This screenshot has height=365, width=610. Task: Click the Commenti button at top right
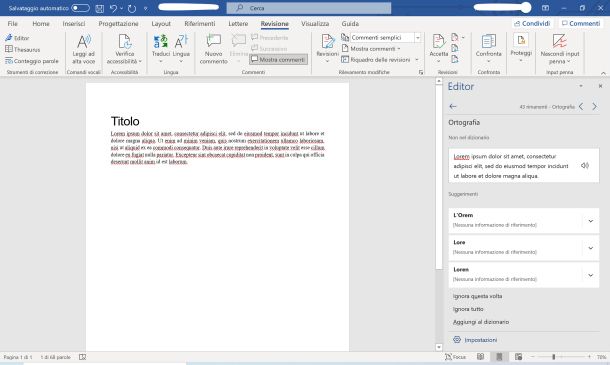click(x=581, y=24)
